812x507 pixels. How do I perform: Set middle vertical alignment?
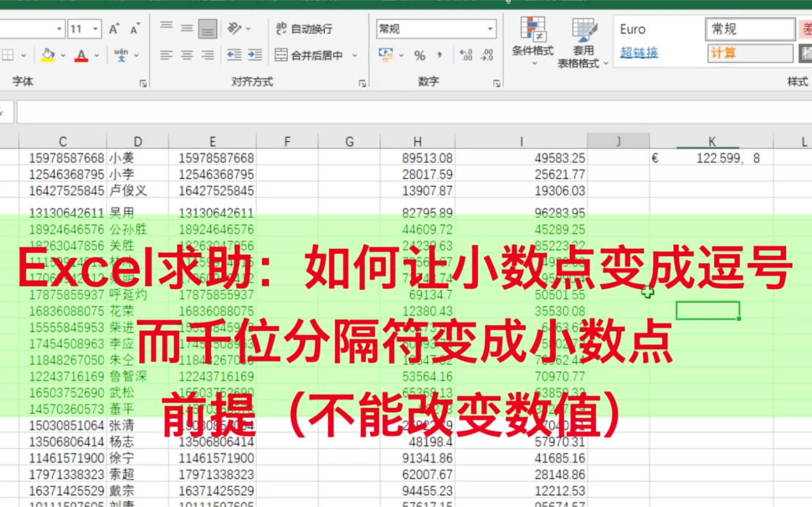click(x=187, y=29)
